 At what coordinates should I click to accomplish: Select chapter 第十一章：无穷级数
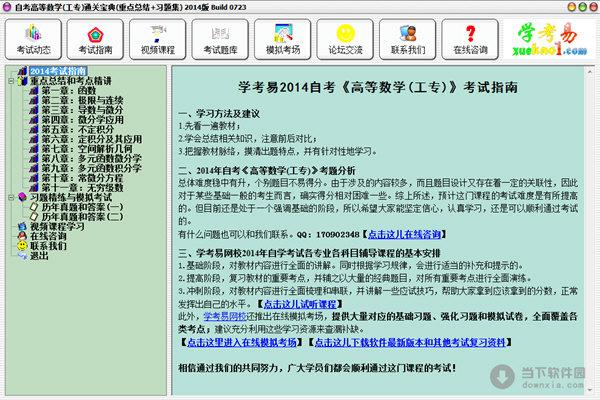point(82,188)
